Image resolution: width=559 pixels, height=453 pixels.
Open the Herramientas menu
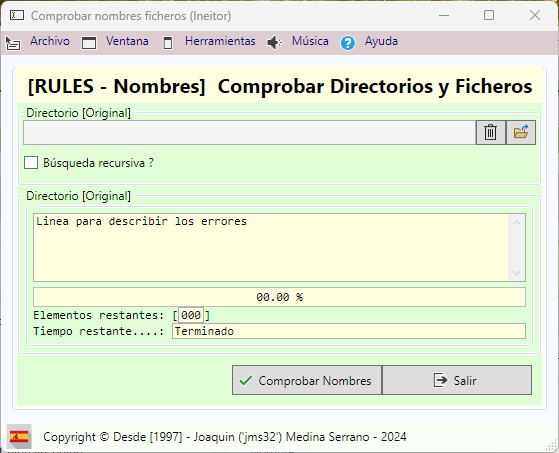pos(220,41)
